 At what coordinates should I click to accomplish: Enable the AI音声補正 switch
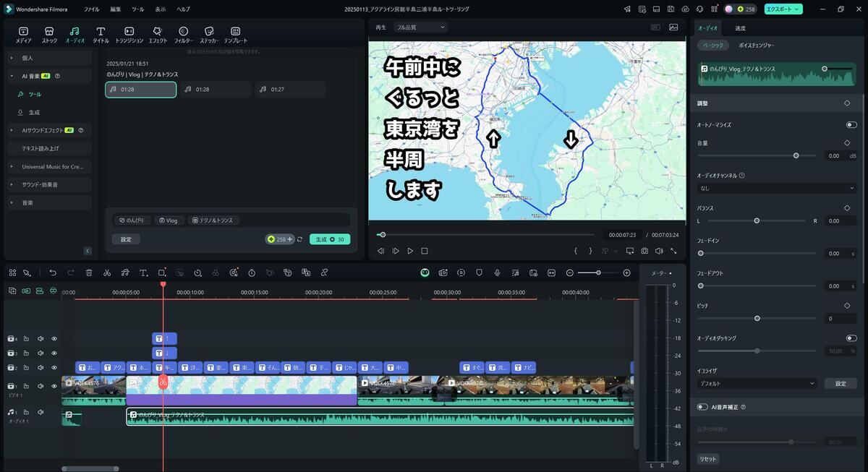[x=702, y=407]
